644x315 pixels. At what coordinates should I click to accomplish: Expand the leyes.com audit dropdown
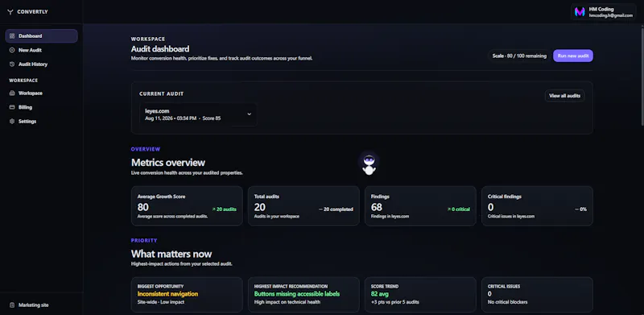click(x=198, y=114)
